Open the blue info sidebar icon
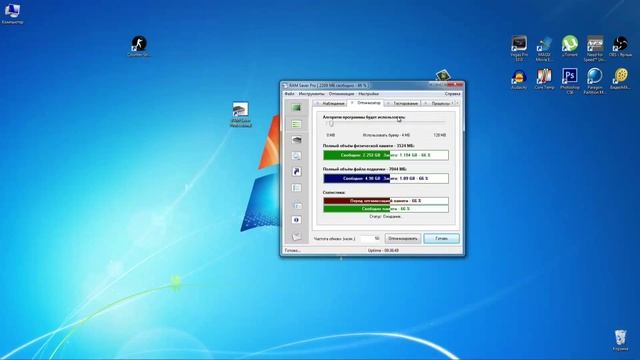 pyautogui.click(x=297, y=220)
